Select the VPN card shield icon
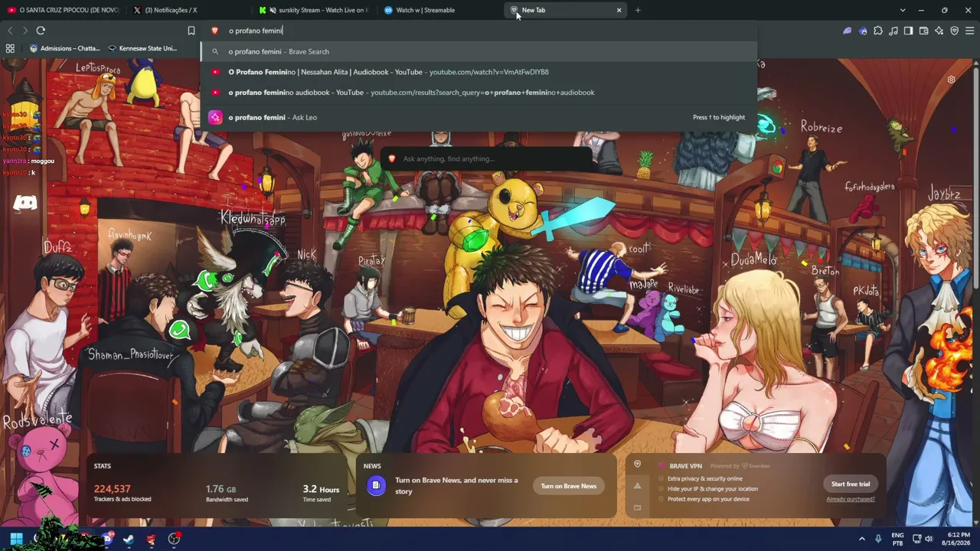980x551 pixels. [637, 465]
